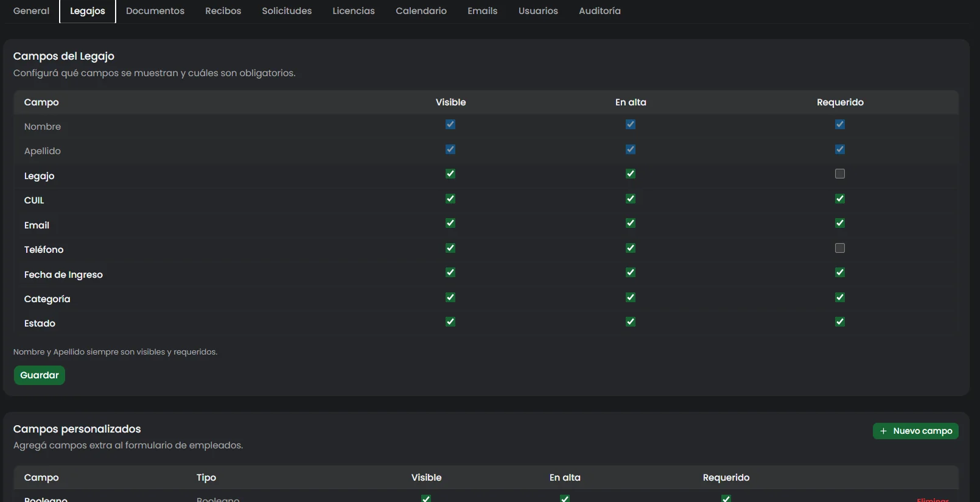Enable Requerido for the Legajo field
The image size is (980, 502).
click(840, 174)
